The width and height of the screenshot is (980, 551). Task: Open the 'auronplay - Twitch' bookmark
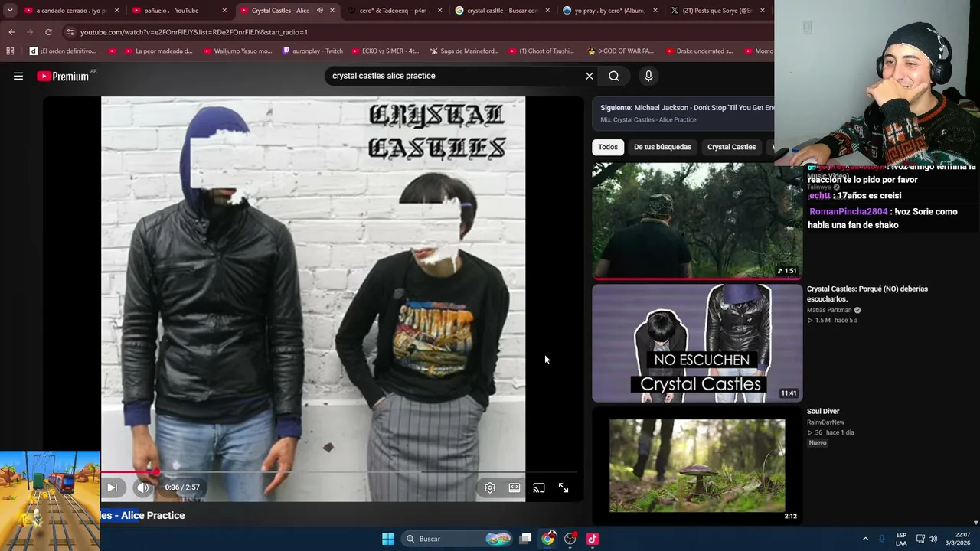click(312, 51)
